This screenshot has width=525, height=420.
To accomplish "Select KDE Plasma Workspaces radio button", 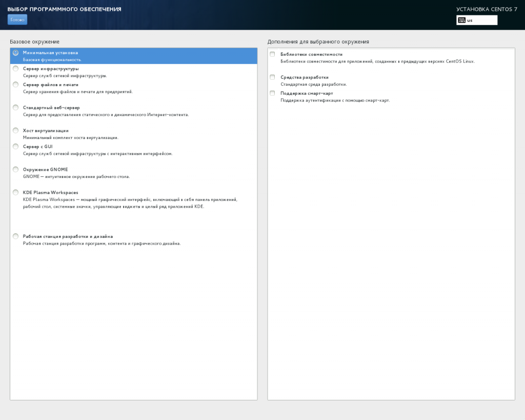I will click(x=16, y=193).
